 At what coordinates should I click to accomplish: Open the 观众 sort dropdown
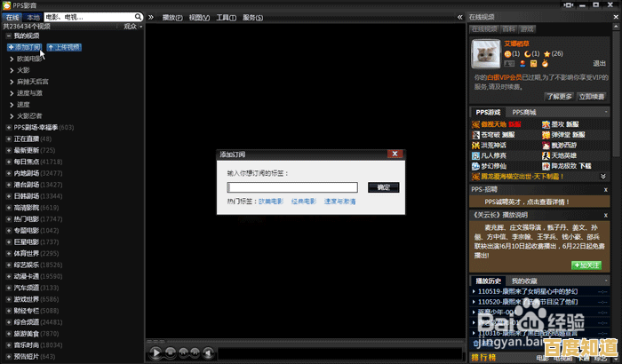point(133,27)
